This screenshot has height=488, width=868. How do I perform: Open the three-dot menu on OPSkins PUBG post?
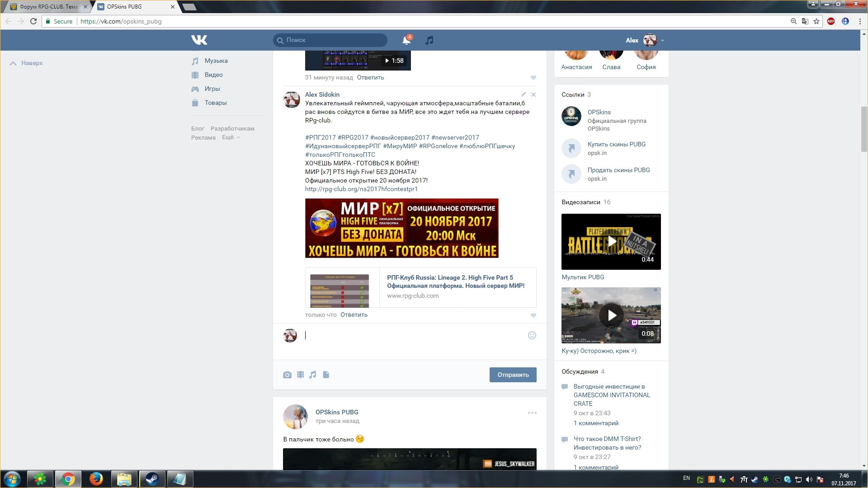532,413
